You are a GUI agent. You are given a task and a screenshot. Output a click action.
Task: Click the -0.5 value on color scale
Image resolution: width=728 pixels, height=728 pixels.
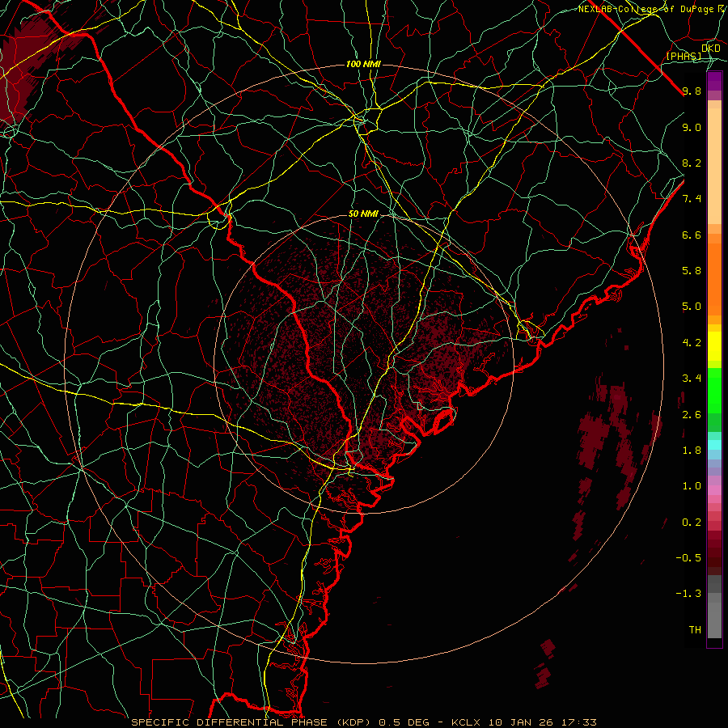(x=688, y=558)
